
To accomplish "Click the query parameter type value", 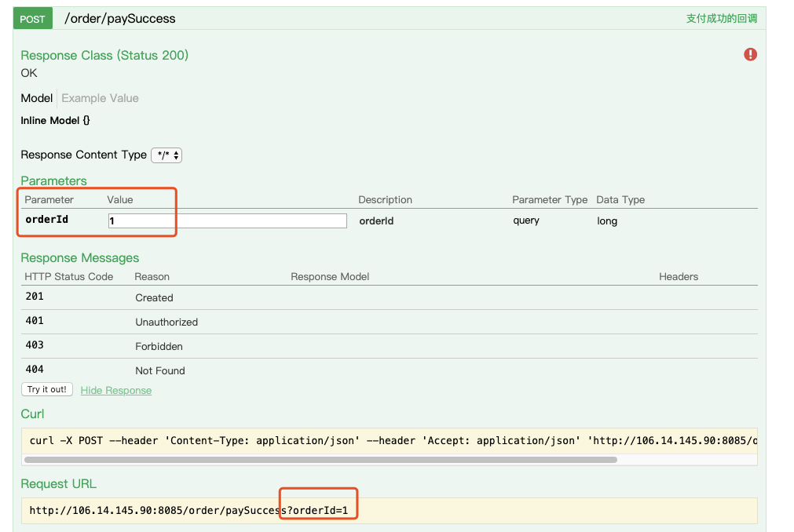I will coord(526,220).
